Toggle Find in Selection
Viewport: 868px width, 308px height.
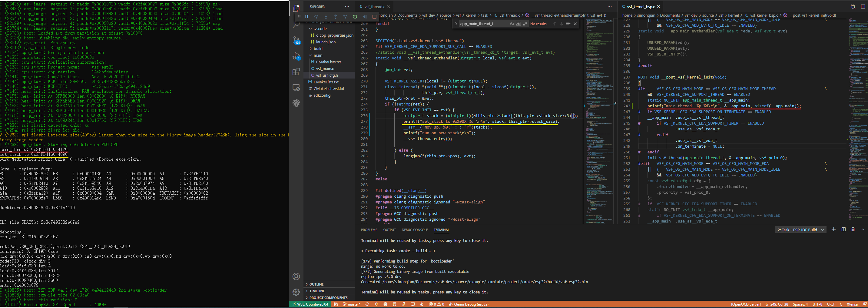point(568,24)
